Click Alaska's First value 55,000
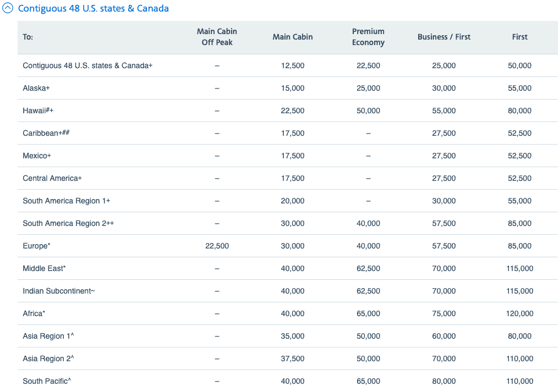The height and width of the screenshot is (392, 559). (519, 88)
